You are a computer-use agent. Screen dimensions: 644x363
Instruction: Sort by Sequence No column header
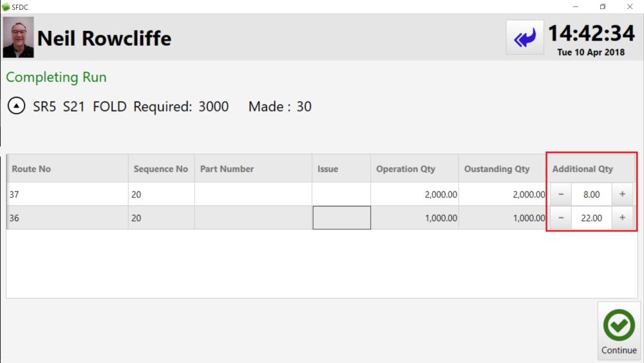[x=160, y=169]
